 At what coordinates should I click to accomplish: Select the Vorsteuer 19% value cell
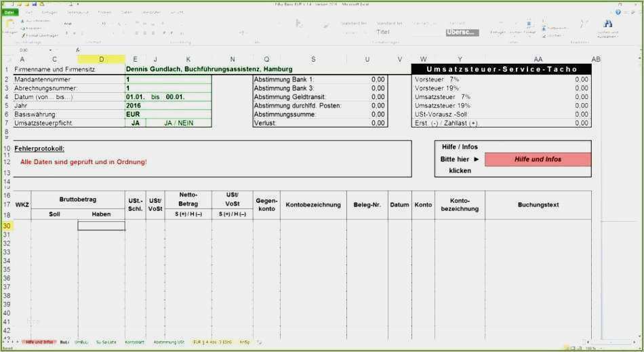pyautogui.click(x=581, y=88)
